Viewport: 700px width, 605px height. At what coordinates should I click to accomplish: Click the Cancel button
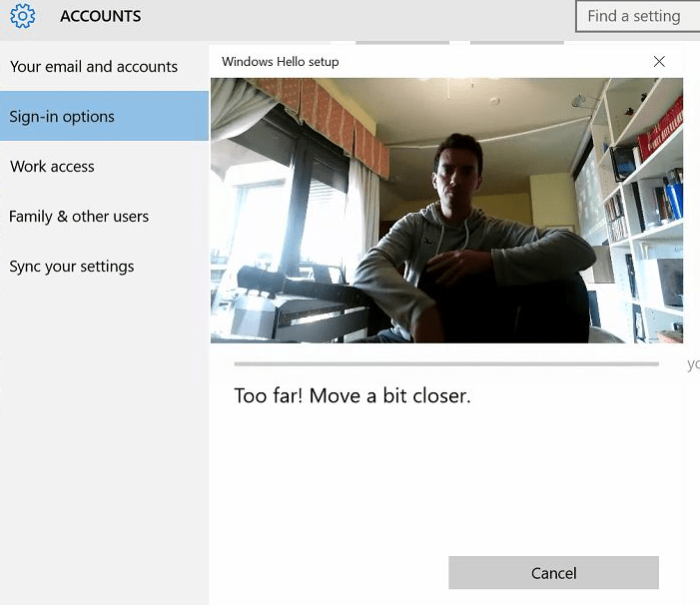click(x=553, y=573)
